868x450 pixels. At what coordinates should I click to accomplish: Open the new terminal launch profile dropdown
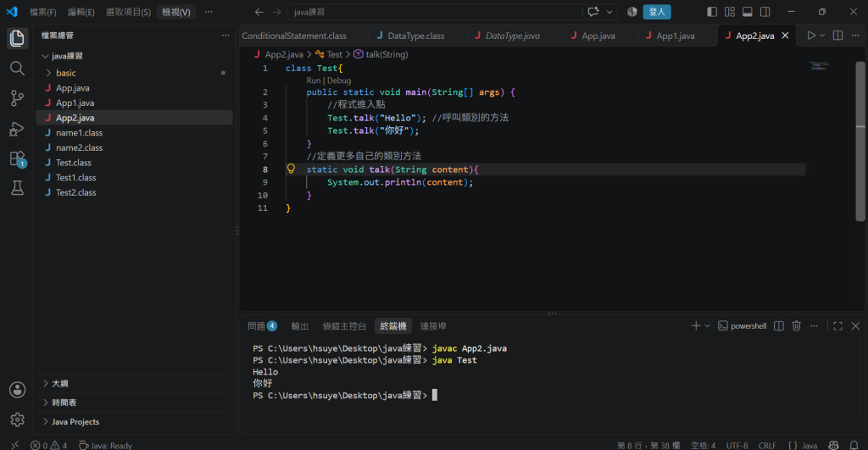click(x=708, y=326)
